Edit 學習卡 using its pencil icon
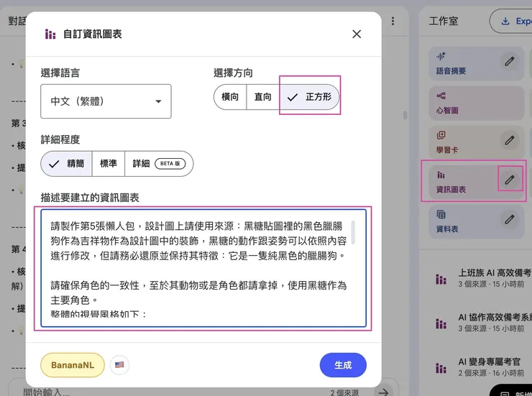The image size is (532, 396). tap(509, 140)
